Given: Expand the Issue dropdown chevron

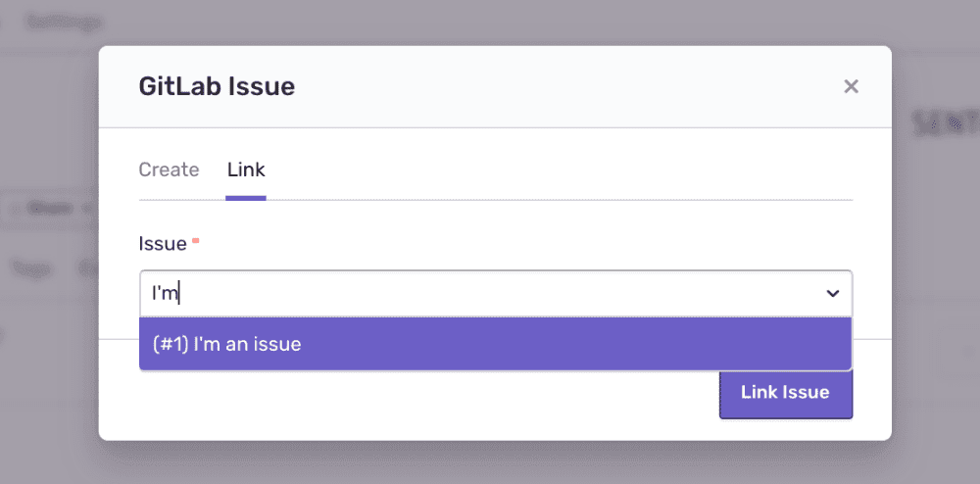Looking at the screenshot, I should tap(833, 293).
